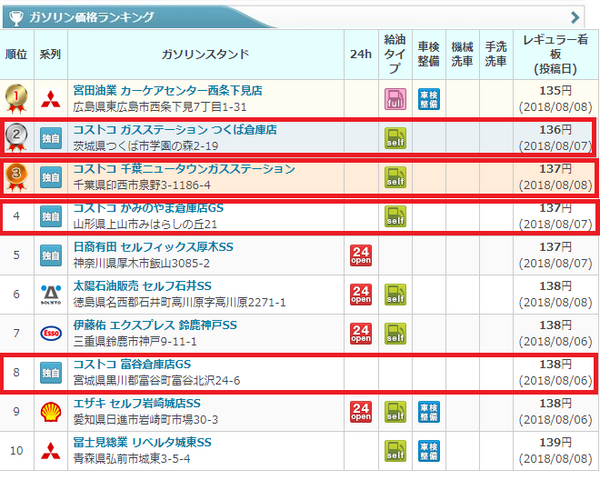Click the 車検整備 icon in the 宮田油業 row
The image size is (600, 480).
pos(429,99)
